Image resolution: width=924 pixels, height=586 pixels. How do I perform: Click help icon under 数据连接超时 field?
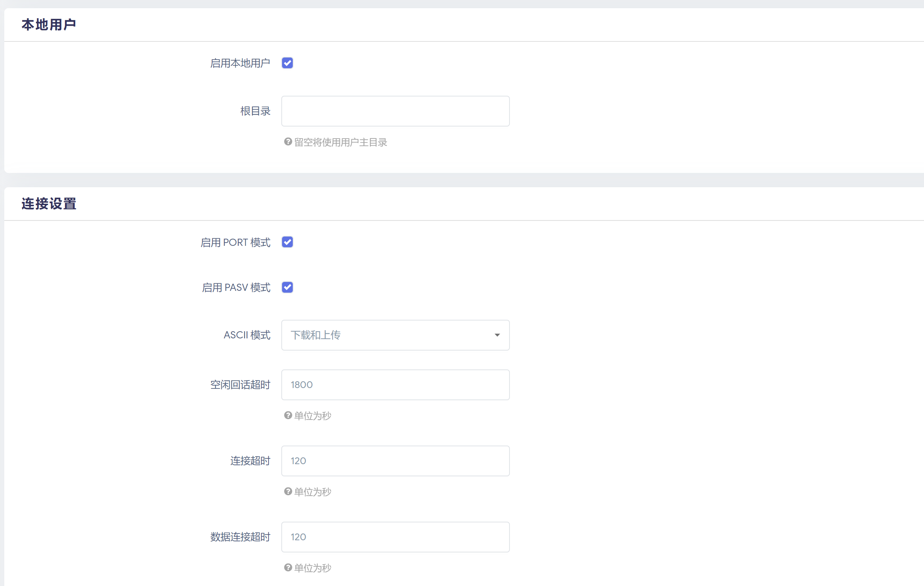[288, 567]
